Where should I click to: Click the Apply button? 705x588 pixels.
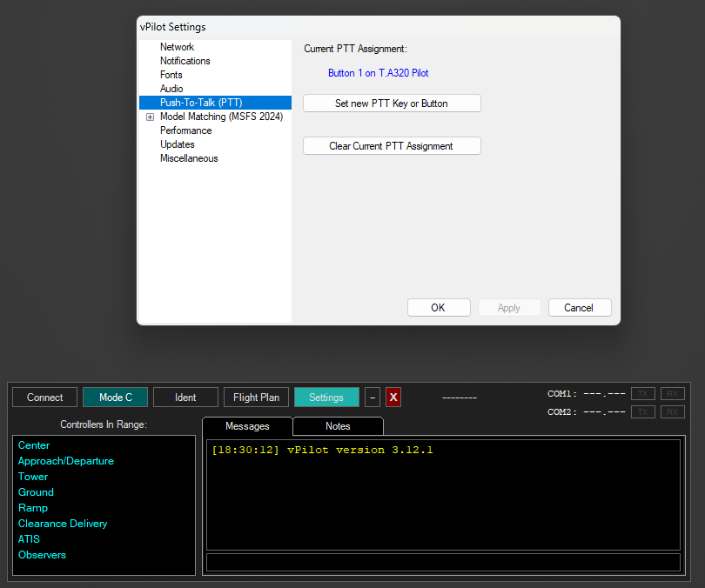coord(509,308)
